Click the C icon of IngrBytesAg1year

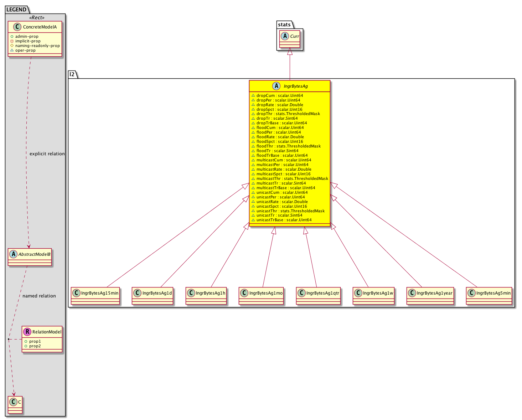point(412,293)
